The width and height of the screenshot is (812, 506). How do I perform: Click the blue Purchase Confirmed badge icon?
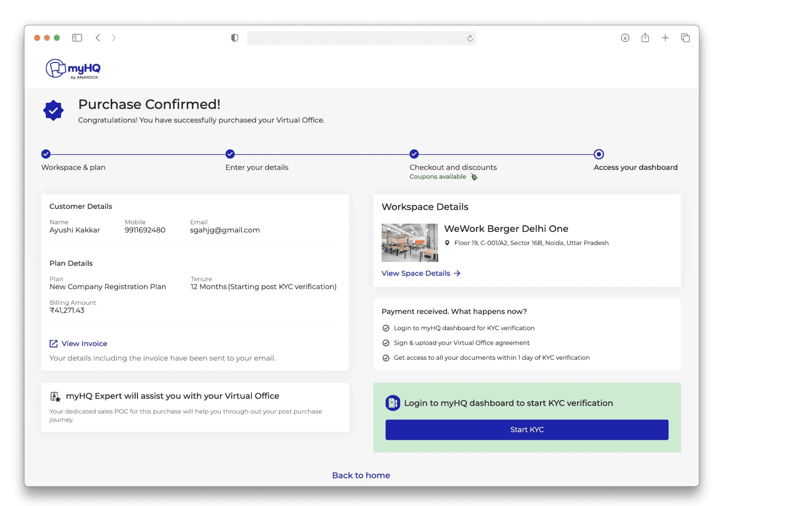click(x=53, y=111)
